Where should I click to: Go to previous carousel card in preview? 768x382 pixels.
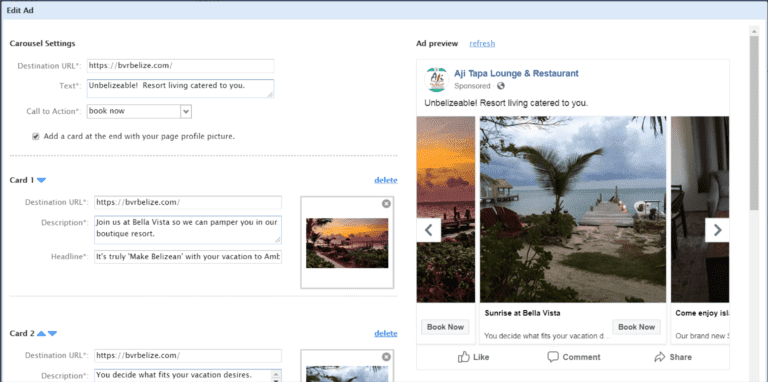click(x=429, y=230)
